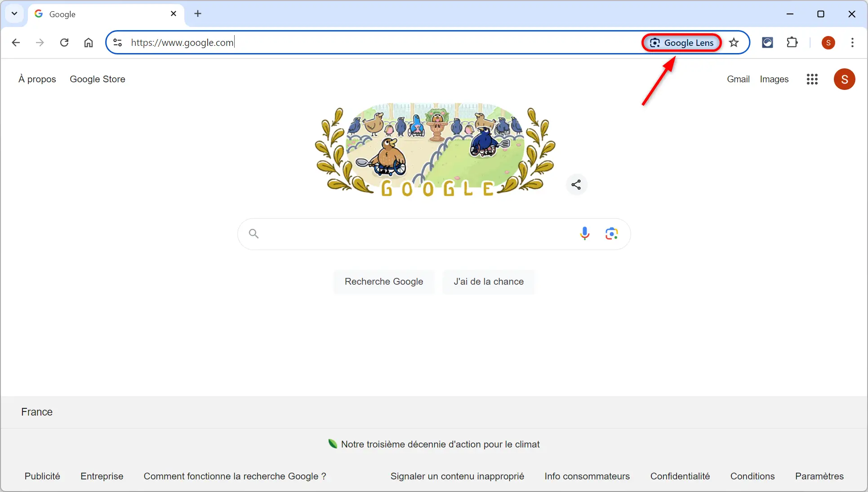The image size is (868, 492).
Task: Open the Gmail link in top right
Action: (x=738, y=79)
